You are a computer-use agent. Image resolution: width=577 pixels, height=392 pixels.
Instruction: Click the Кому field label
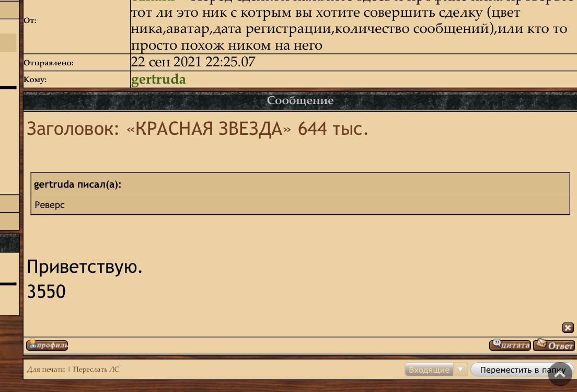pyautogui.click(x=35, y=79)
